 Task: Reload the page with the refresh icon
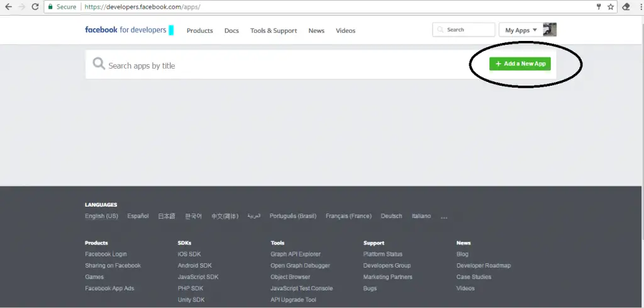[x=35, y=7]
